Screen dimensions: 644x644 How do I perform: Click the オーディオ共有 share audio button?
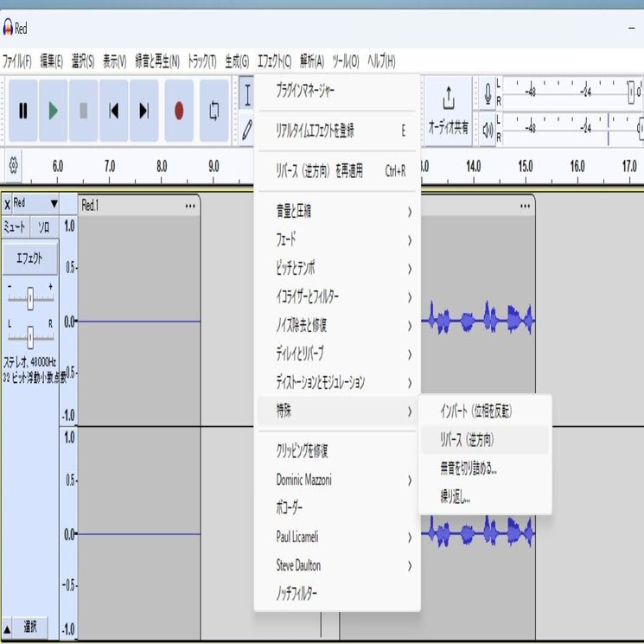click(448, 111)
